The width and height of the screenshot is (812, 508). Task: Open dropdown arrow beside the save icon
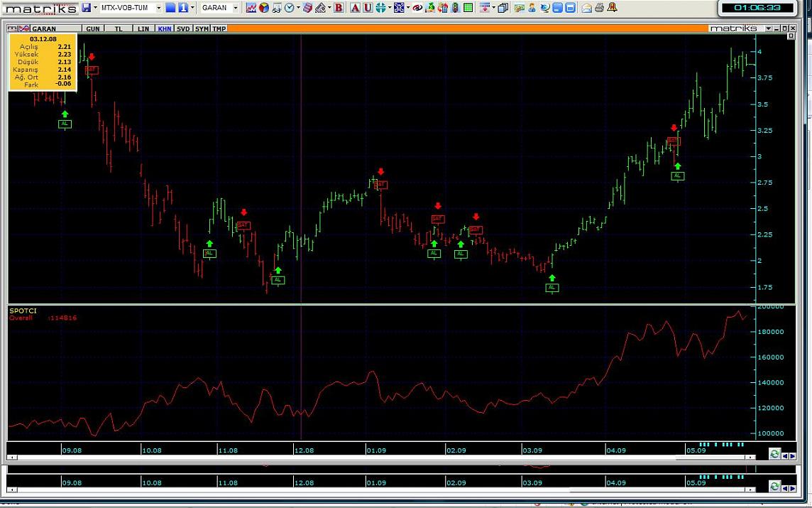(x=95, y=8)
